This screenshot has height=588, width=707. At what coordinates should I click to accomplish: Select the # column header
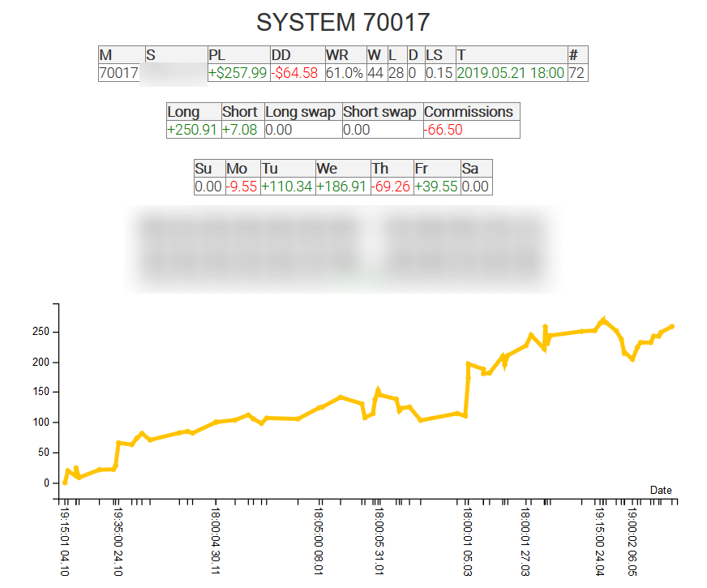point(577,55)
